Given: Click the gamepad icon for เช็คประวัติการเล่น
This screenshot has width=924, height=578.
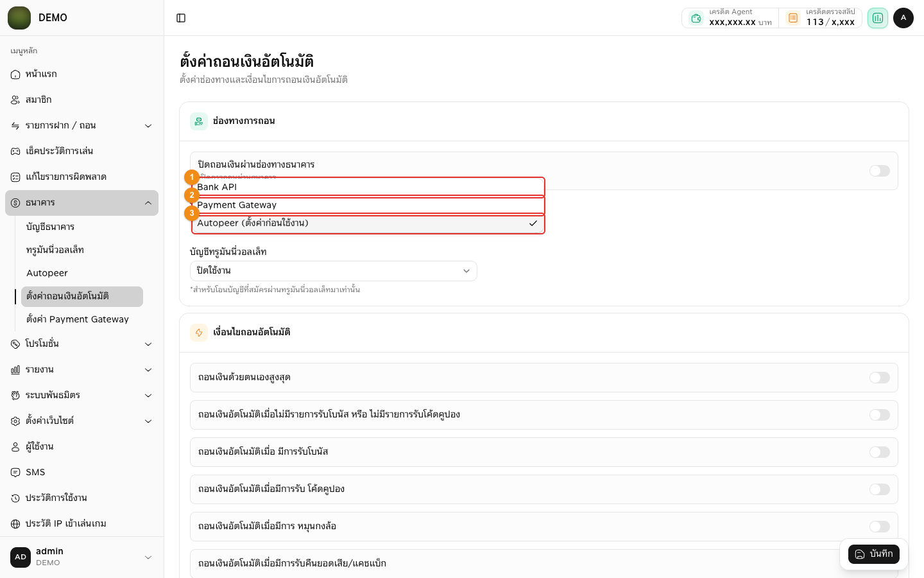Looking at the screenshot, I should 15,152.
